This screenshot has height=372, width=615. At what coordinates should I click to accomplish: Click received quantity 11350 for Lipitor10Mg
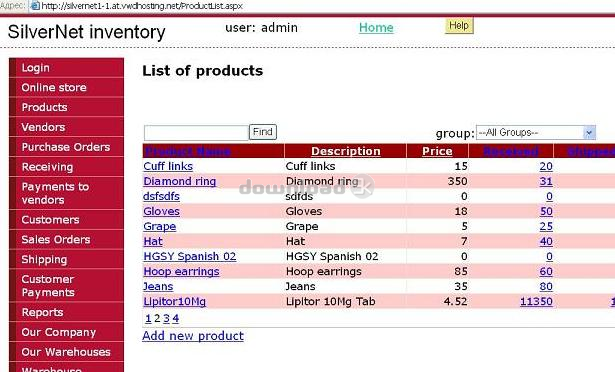536,301
